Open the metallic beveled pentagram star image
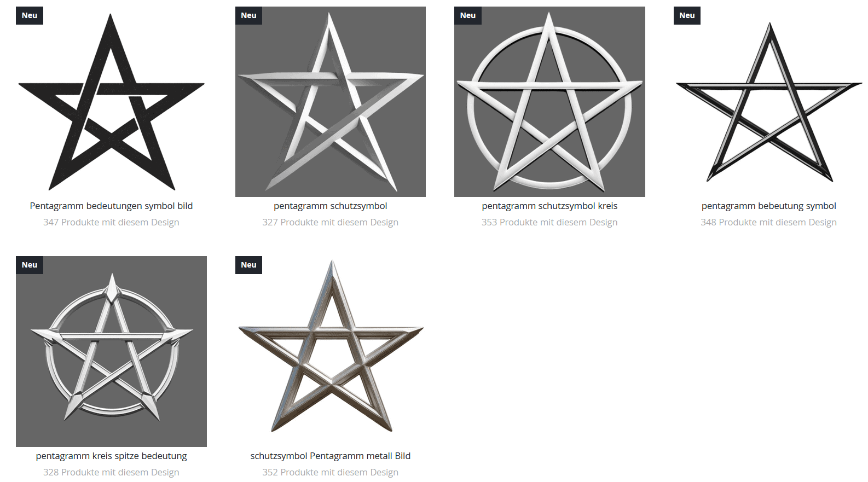 tap(331, 351)
